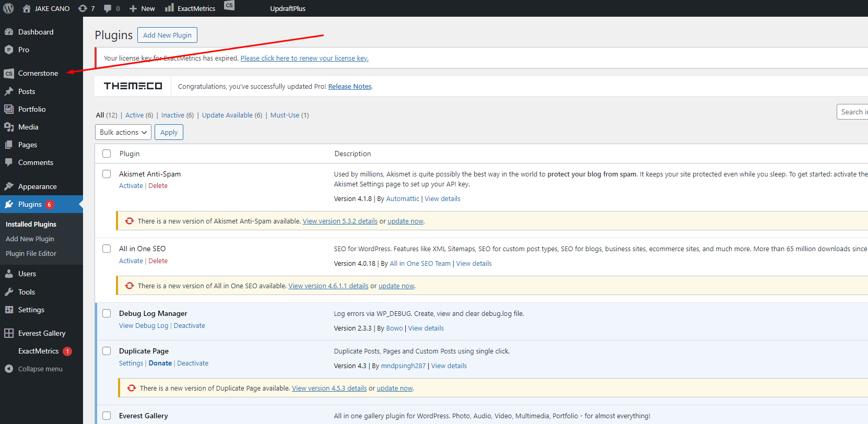Click the mndpsingh287 author link
The image size is (868, 424).
[403, 366]
